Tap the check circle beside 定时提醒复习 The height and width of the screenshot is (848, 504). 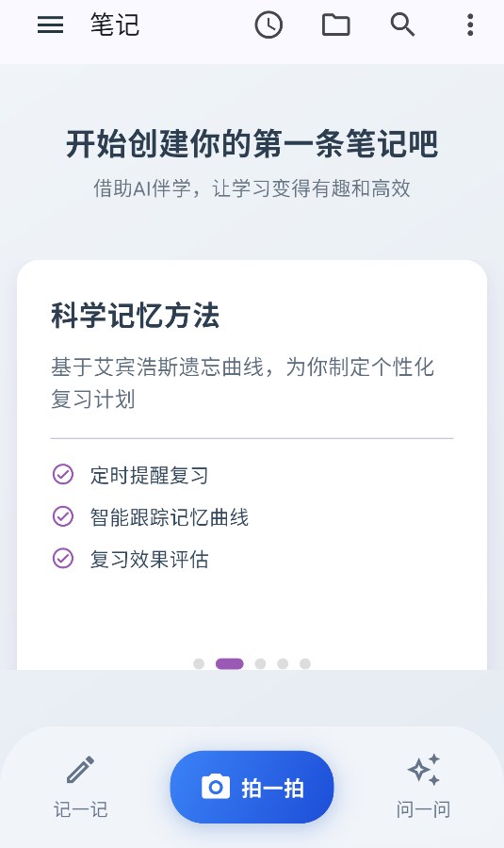pos(63,474)
